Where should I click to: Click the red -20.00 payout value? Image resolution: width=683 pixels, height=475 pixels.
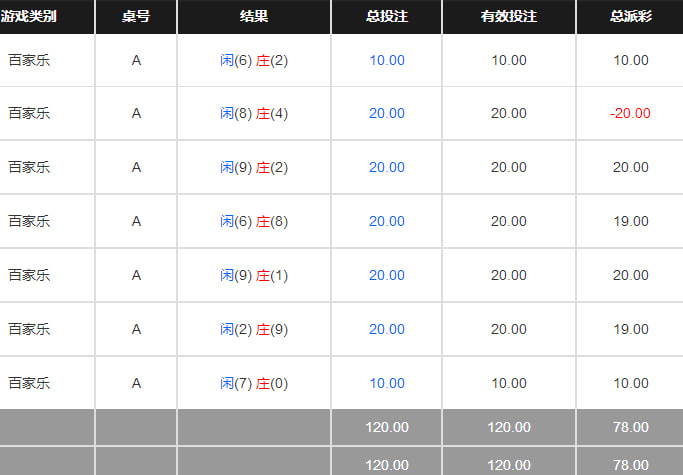pos(630,113)
